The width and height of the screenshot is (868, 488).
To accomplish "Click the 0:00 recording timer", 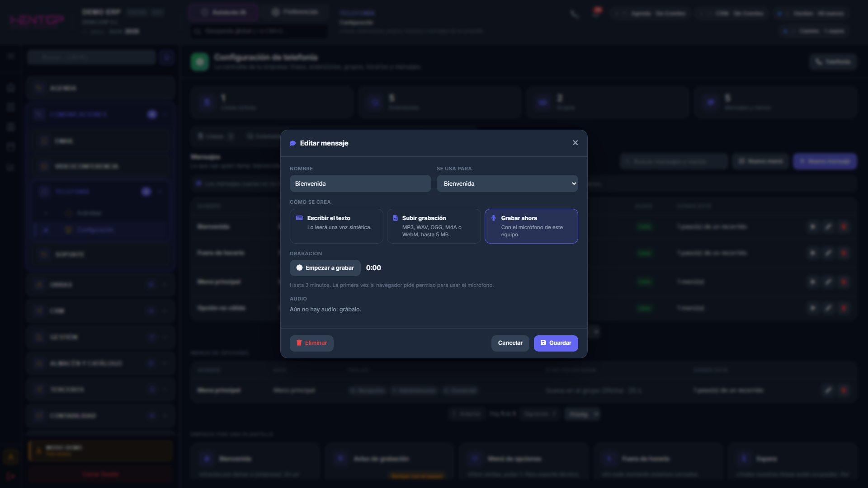I will [373, 268].
